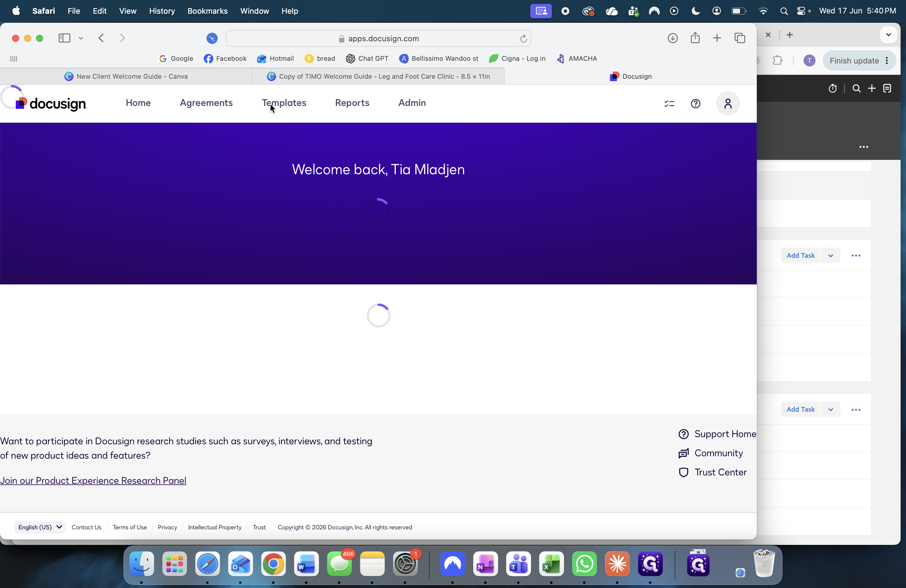
Task: Open Reports nav tab
Action: 352,103
